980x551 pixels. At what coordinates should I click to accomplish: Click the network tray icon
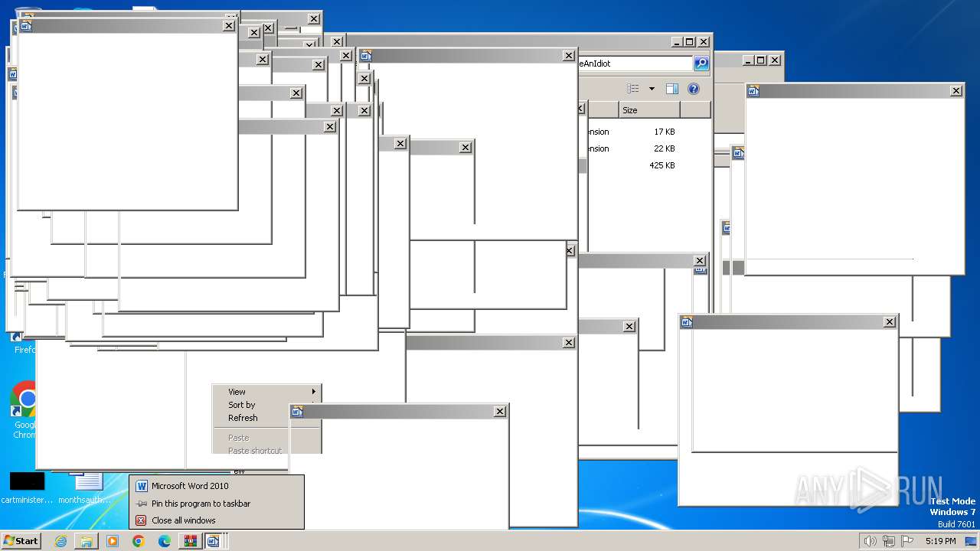(x=889, y=541)
